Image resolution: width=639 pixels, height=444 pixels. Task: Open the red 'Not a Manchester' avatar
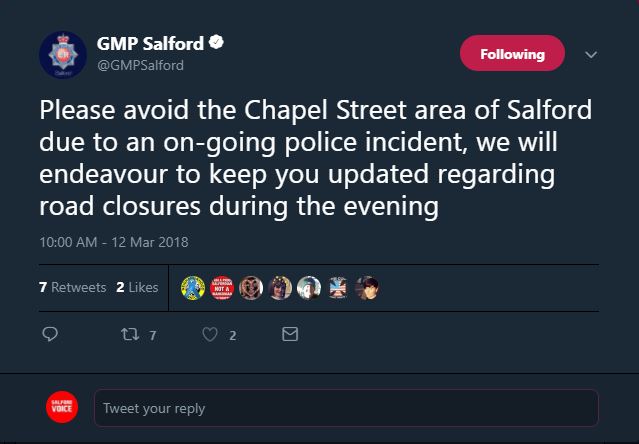pyautogui.click(x=220, y=287)
